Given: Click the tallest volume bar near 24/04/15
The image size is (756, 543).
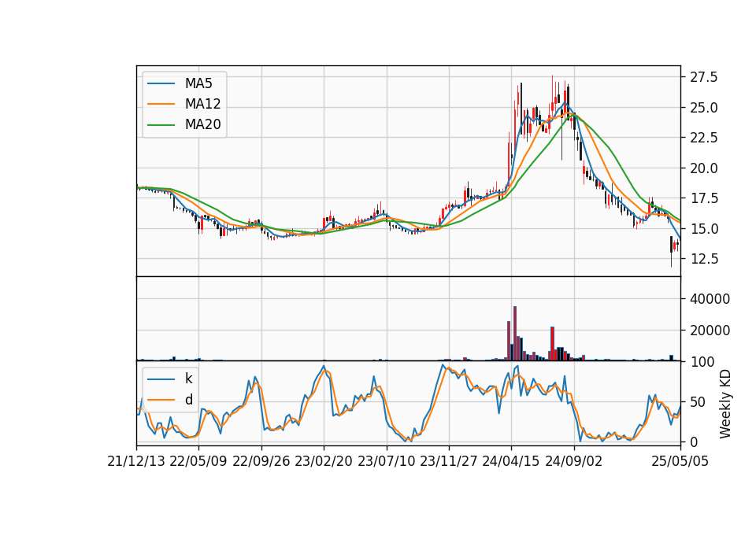Looking at the screenshot, I should [x=515, y=334].
